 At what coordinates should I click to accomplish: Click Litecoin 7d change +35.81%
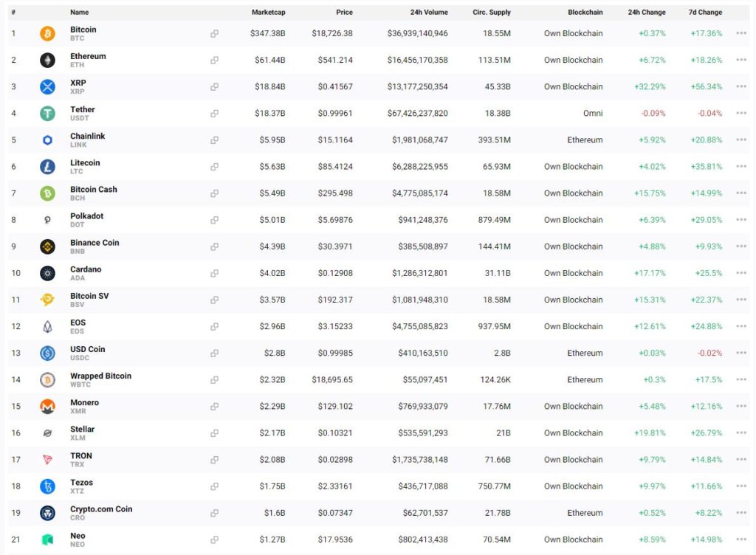click(x=707, y=167)
